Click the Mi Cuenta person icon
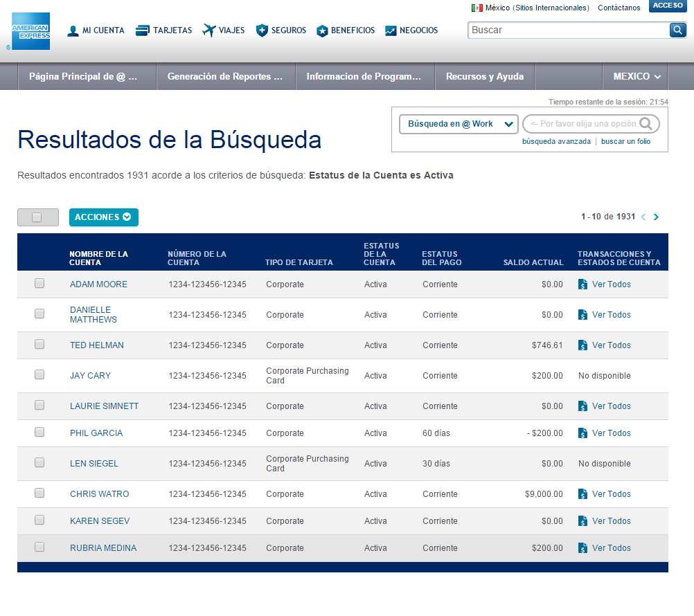The height and width of the screenshot is (616, 694). point(73,31)
